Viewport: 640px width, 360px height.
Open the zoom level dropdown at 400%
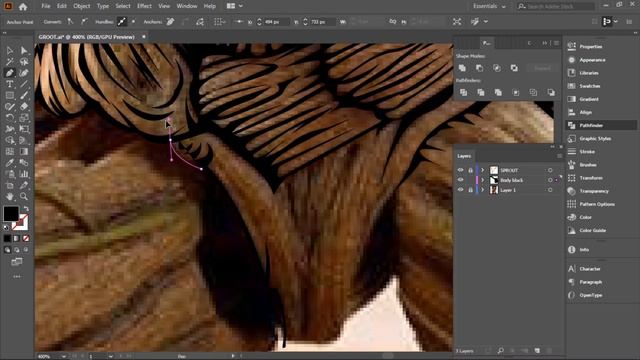pos(64,356)
